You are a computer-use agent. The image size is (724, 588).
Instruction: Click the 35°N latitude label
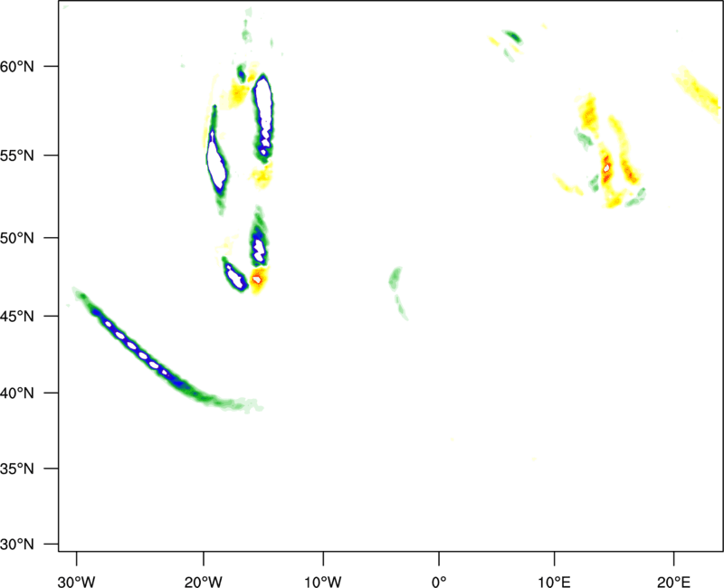(17, 469)
